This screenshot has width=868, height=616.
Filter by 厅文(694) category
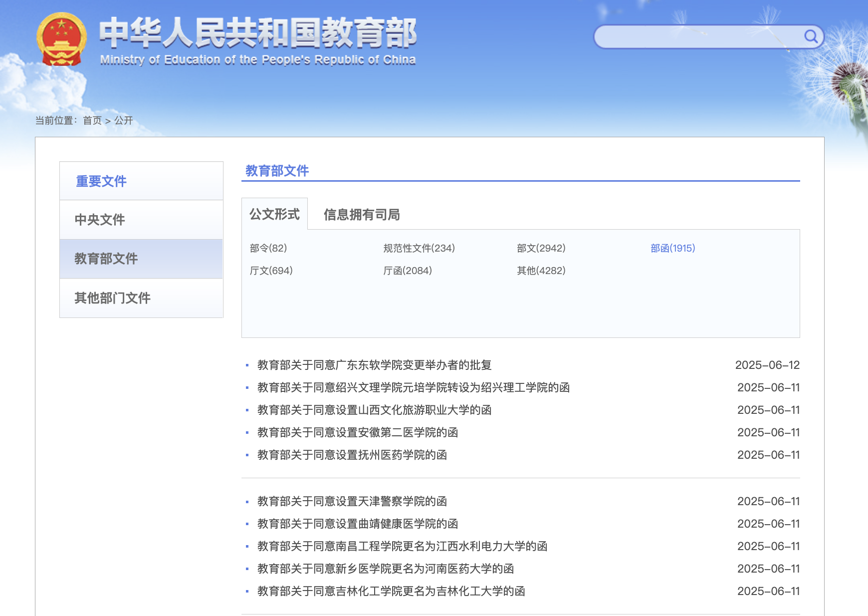271,271
